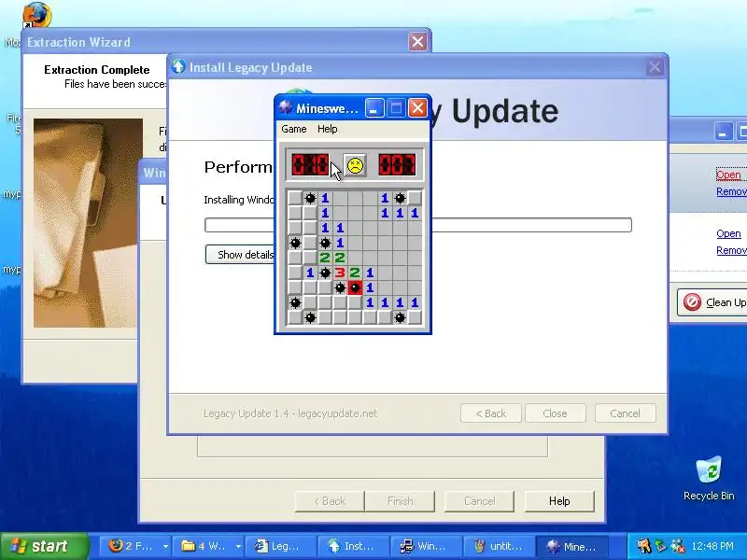Click the sad smiley face to restart Minesweeper
The image size is (747, 560).
click(355, 165)
